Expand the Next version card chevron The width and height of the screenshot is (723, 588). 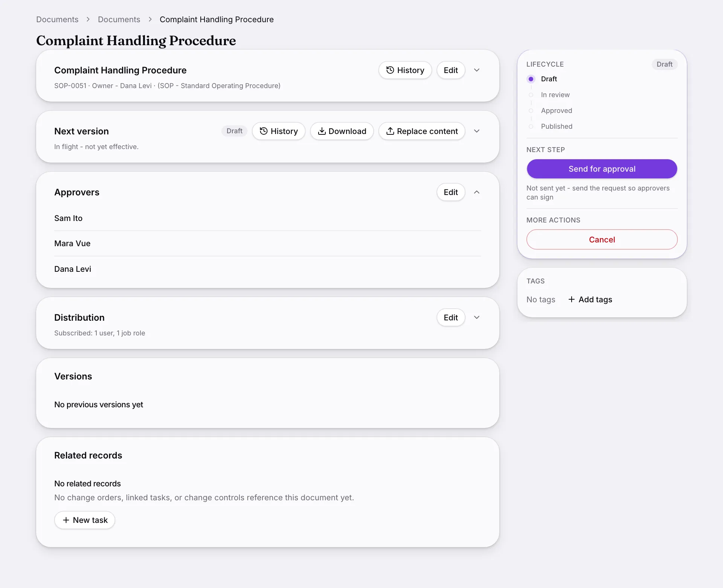click(476, 131)
